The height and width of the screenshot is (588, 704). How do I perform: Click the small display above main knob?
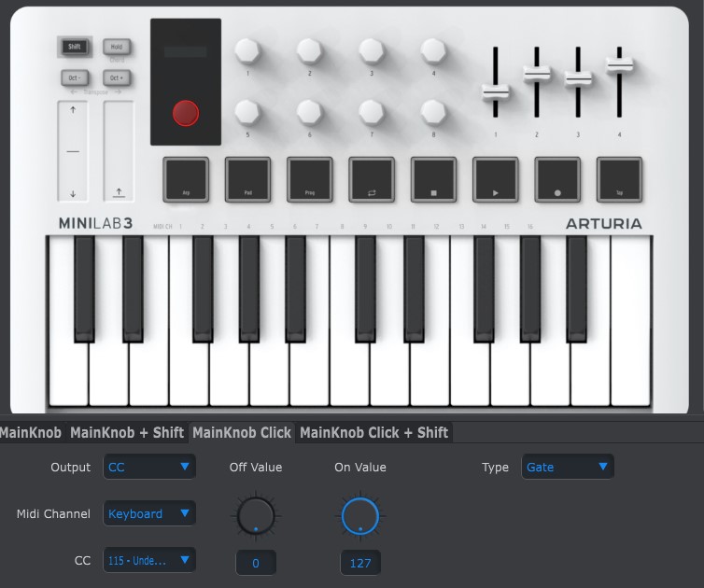click(186, 51)
